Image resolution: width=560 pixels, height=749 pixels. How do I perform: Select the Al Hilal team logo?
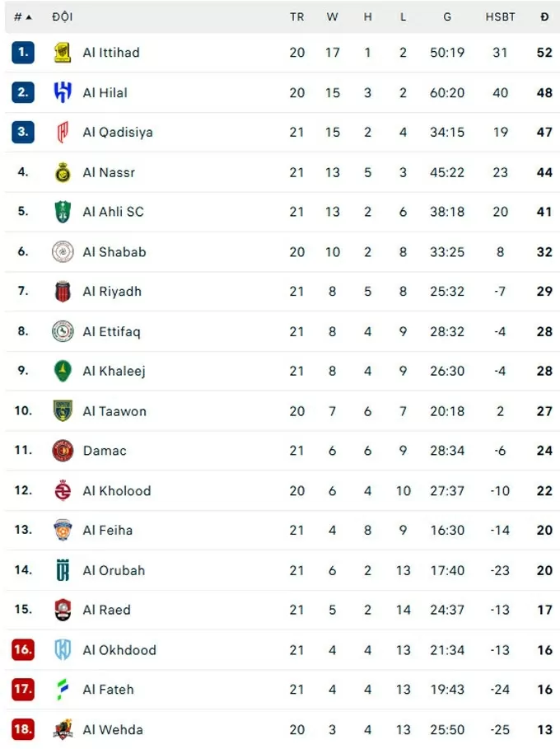[x=62, y=92]
